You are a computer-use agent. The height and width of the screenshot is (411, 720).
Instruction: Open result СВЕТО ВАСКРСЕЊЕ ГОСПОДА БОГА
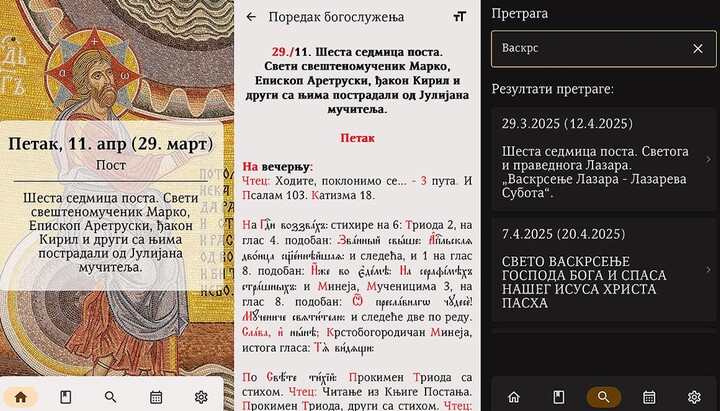[x=603, y=270]
